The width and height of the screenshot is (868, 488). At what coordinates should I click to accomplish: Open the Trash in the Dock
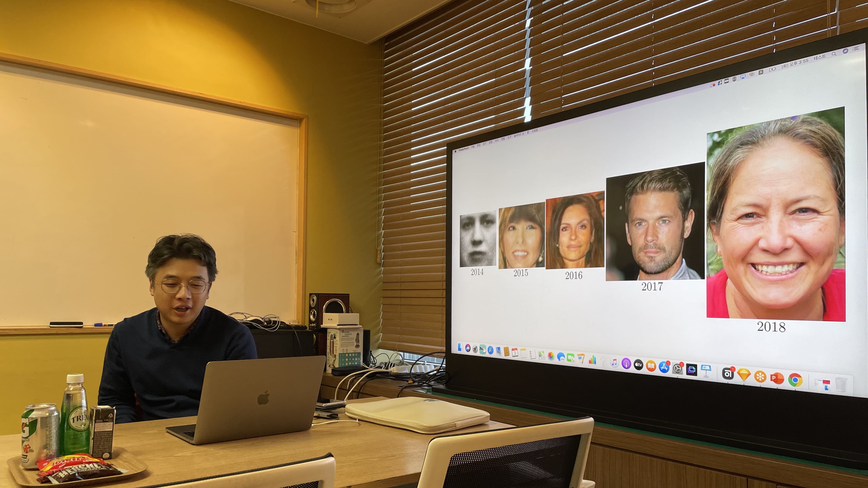pos(841,384)
